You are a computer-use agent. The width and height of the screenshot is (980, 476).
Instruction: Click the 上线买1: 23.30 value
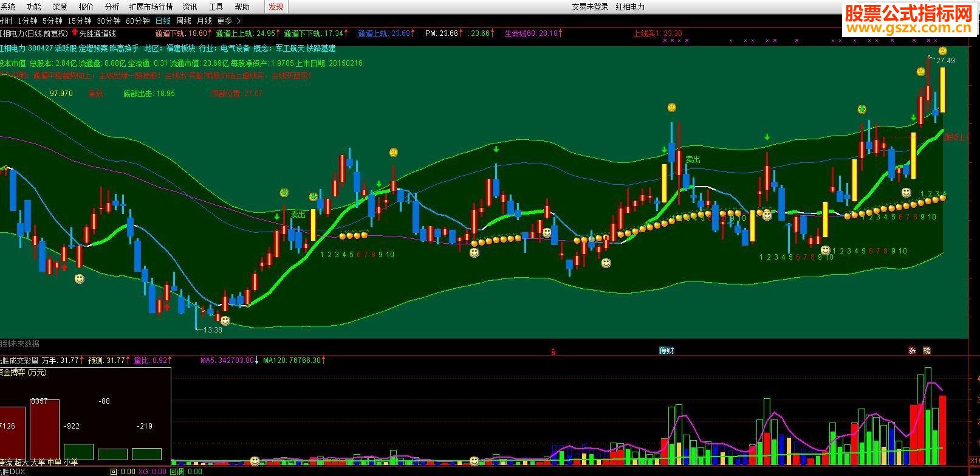(x=657, y=33)
